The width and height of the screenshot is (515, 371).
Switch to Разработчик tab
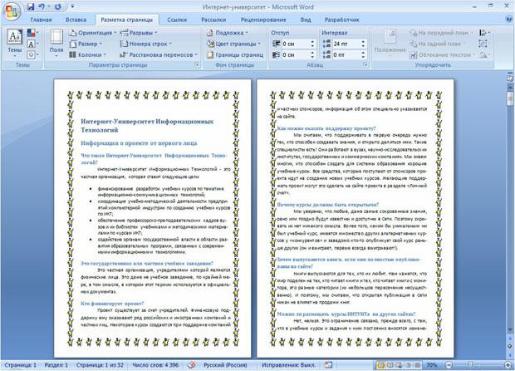point(342,20)
